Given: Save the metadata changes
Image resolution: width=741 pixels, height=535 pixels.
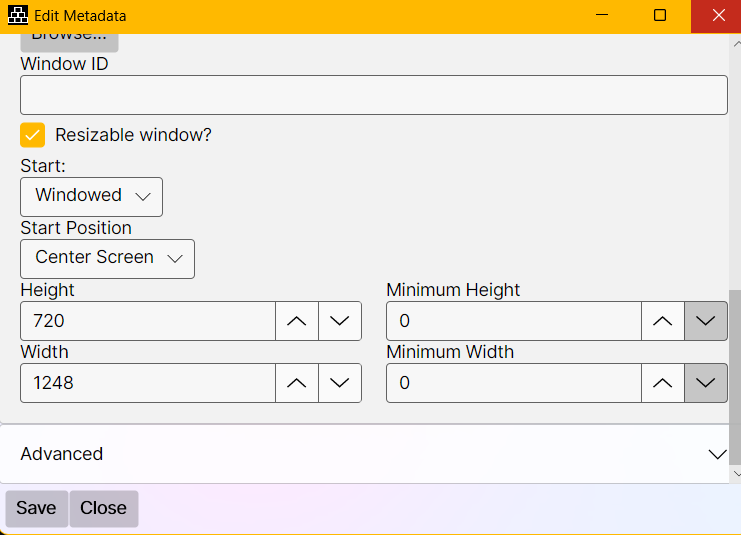Looking at the screenshot, I should (36, 508).
